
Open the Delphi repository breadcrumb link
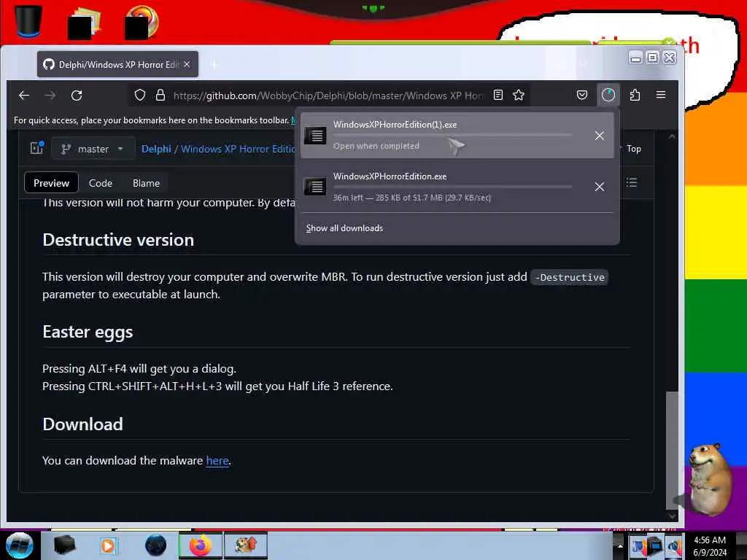point(156,149)
